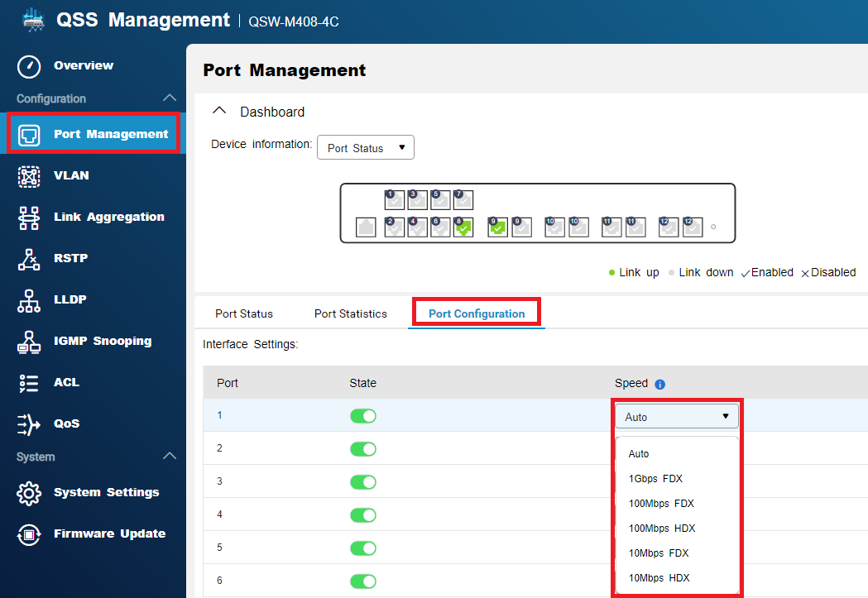This screenshot has height=598, width=868.
Task: Click the State column header
Action: (362, 383)
